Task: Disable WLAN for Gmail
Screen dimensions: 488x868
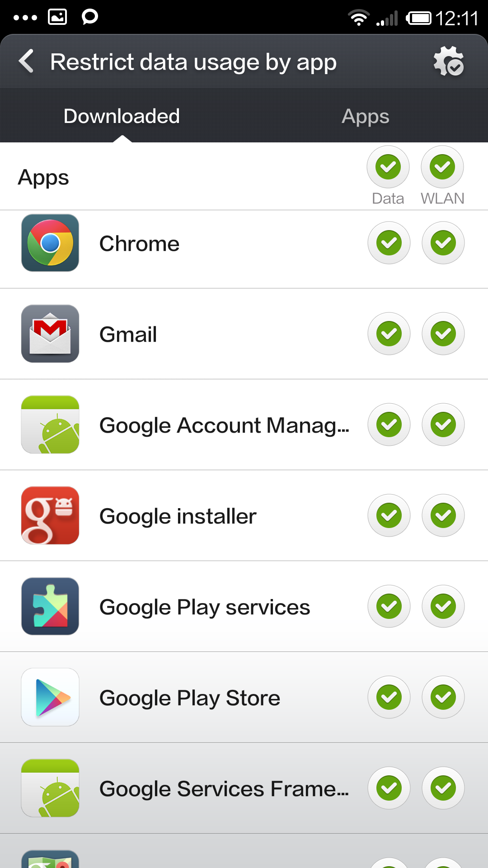Action: click(x=443, y=334)
